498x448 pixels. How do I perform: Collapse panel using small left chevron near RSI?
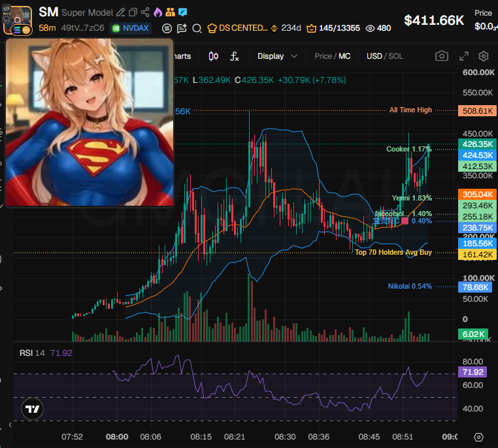pyautogui.click(x=10, y=424)
